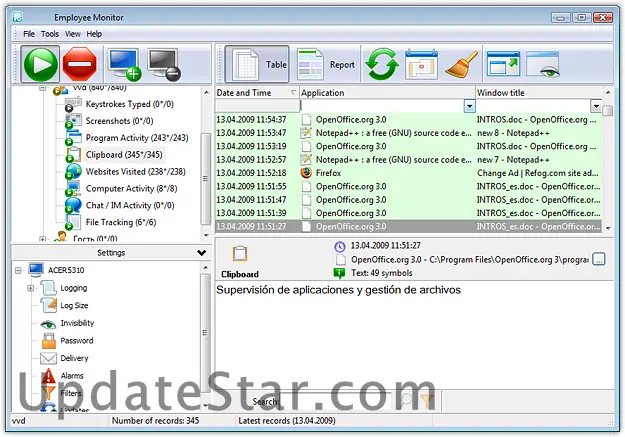625x437 pixels.
Task: Switch to Table view
Action: 258,65
